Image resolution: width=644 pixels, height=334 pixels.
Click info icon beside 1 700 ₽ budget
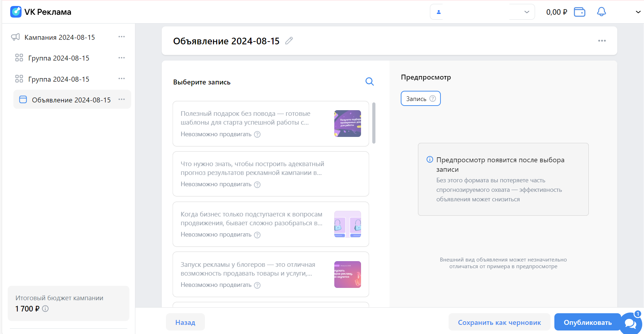coord(45,309)
